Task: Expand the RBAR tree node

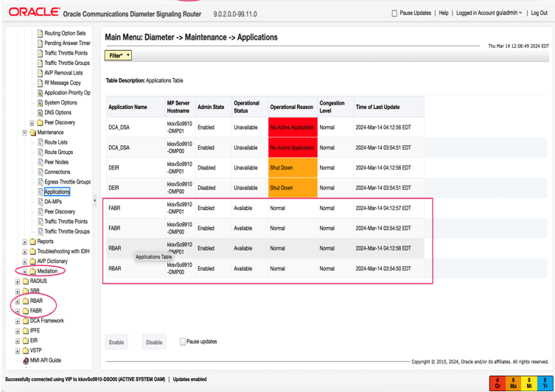Action: point(18,301)
